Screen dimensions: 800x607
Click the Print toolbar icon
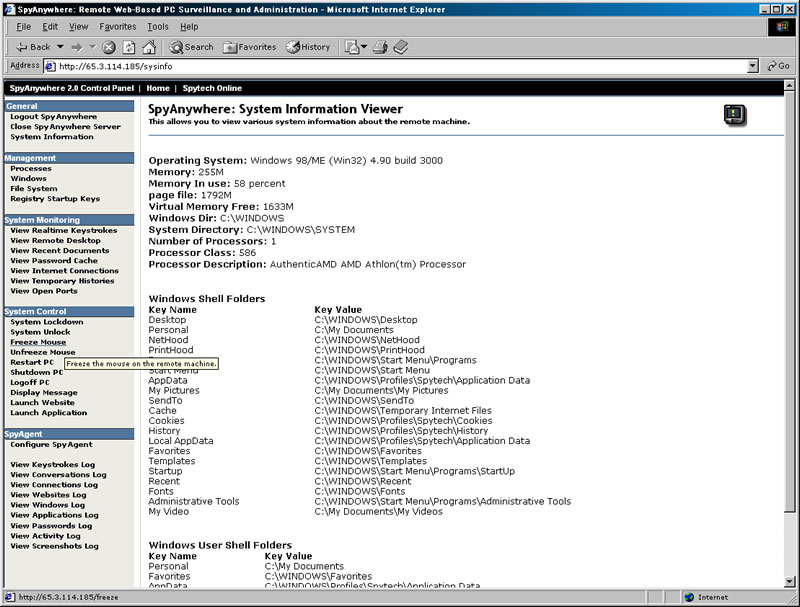click(x=380, y=47)
